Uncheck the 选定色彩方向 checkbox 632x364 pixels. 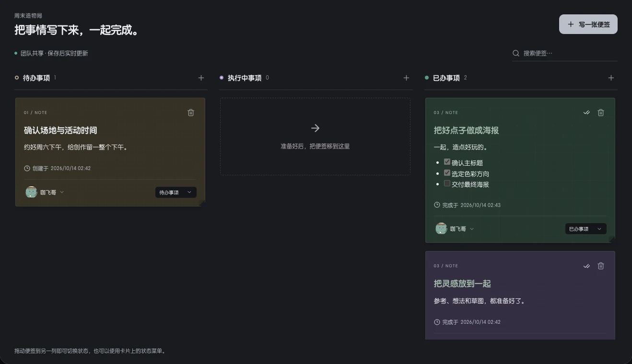(x=447, y=173)
